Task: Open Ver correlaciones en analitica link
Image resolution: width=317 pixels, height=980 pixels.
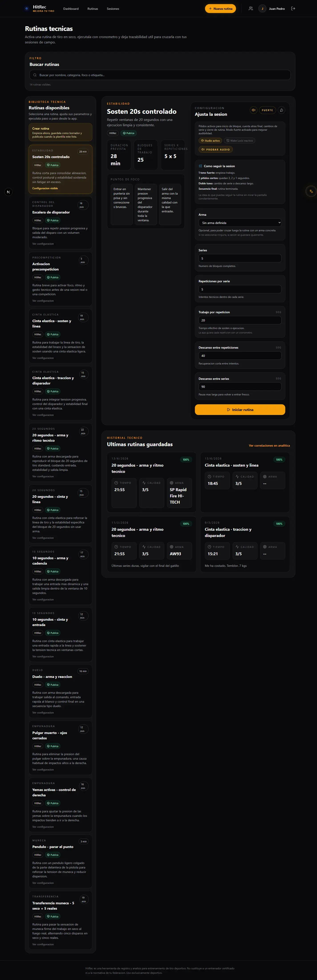Action: [269, 445]
